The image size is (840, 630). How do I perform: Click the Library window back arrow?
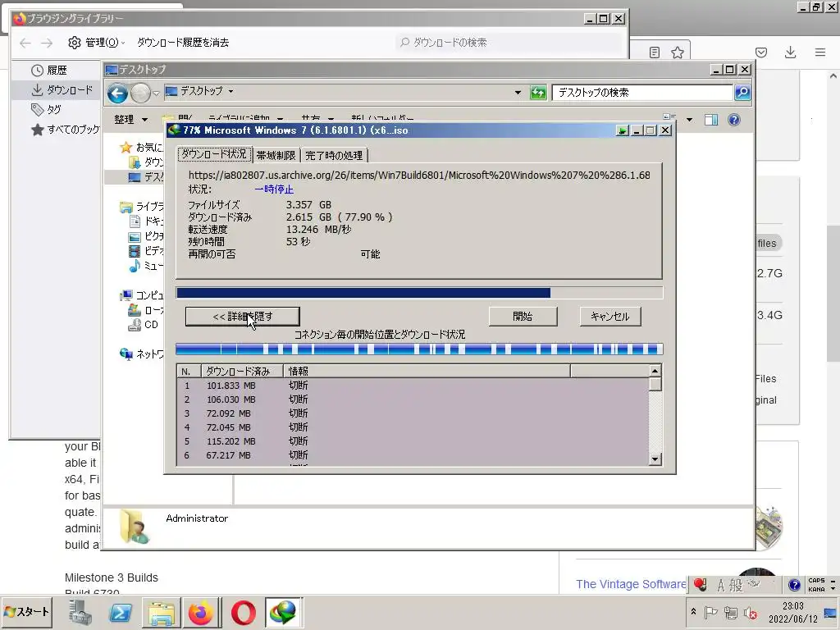[25, 43]
